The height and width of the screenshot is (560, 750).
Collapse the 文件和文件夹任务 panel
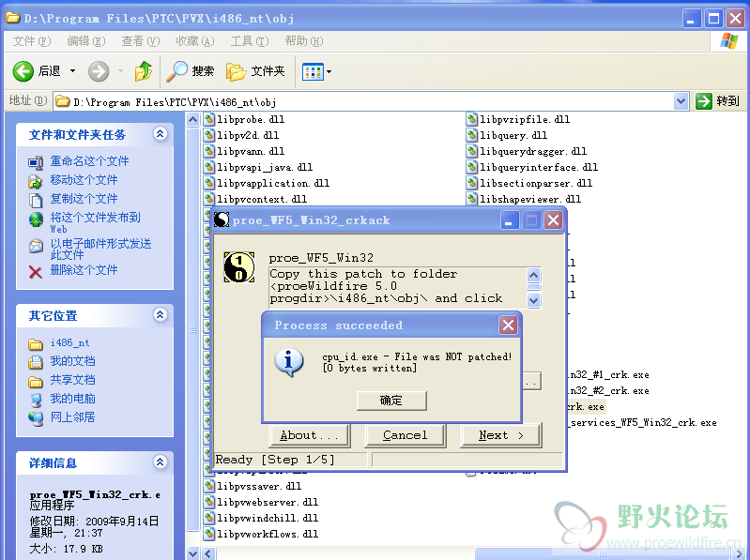(x=160, y=134)
